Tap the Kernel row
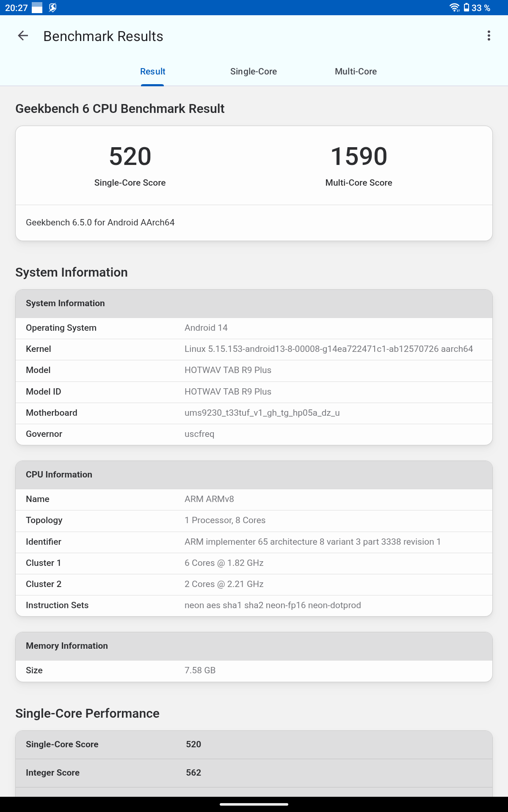 [254, 349]
